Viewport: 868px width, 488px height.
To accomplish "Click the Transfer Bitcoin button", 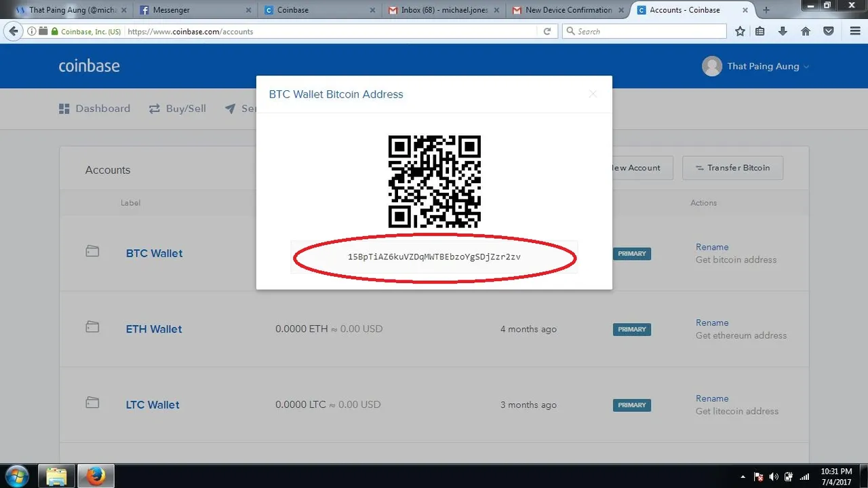I will point(732,168).
